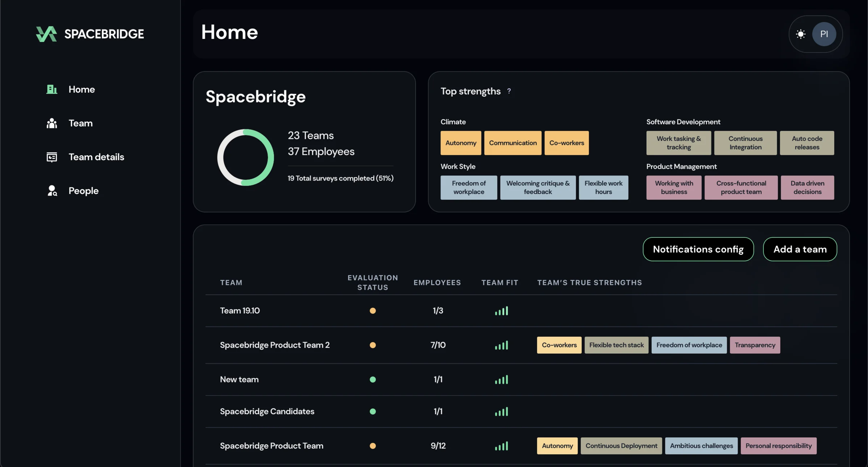The width and height of the screenshot is (868, 467).
Task: Click Spacebridge Candidates team fit bars icon
Action: click(501, 411)
